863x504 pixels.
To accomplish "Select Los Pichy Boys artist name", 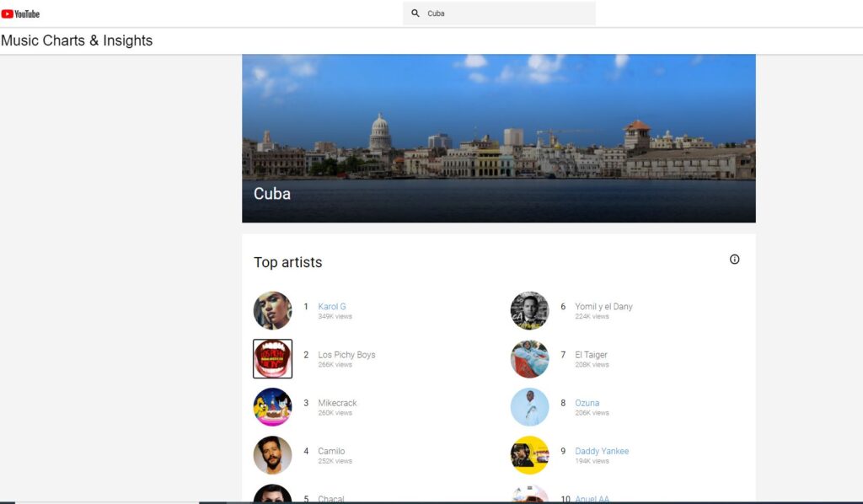I will [x=346, y=355].
